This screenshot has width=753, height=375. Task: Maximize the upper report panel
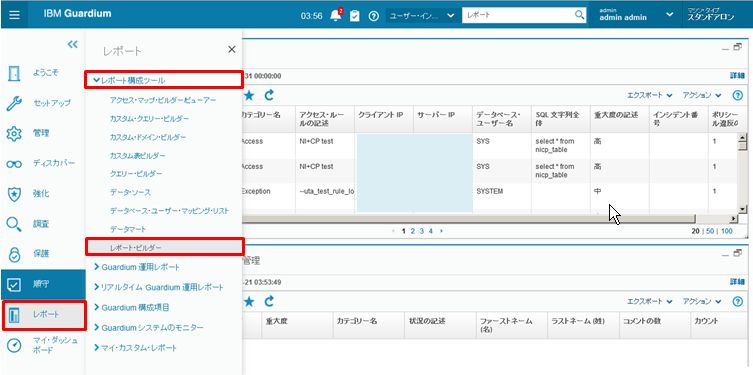[738, 47]
